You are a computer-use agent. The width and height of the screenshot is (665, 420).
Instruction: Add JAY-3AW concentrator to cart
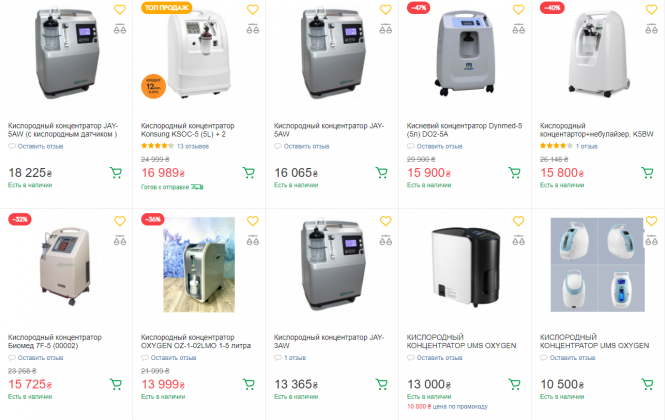pyautogui.click(x=381, y=384)
